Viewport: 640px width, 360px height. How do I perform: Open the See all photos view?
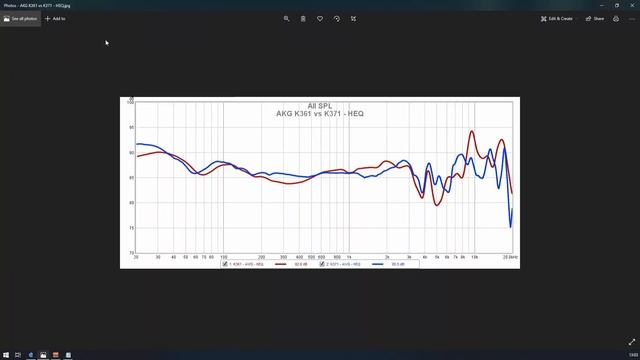tap(20, 19)
